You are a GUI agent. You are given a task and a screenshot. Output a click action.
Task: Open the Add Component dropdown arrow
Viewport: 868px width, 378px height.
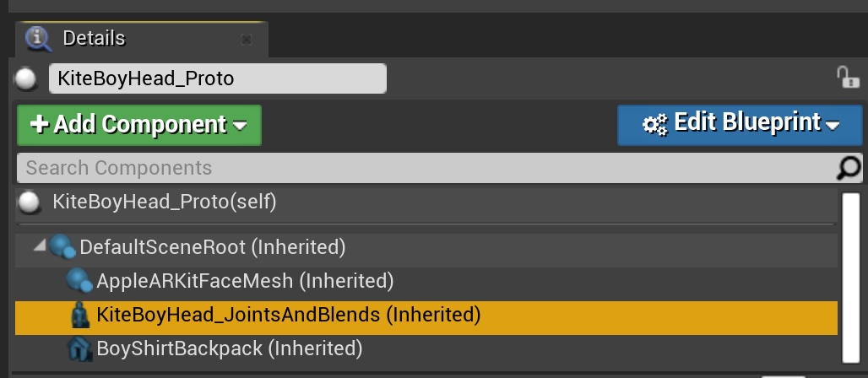coord(239,127)
